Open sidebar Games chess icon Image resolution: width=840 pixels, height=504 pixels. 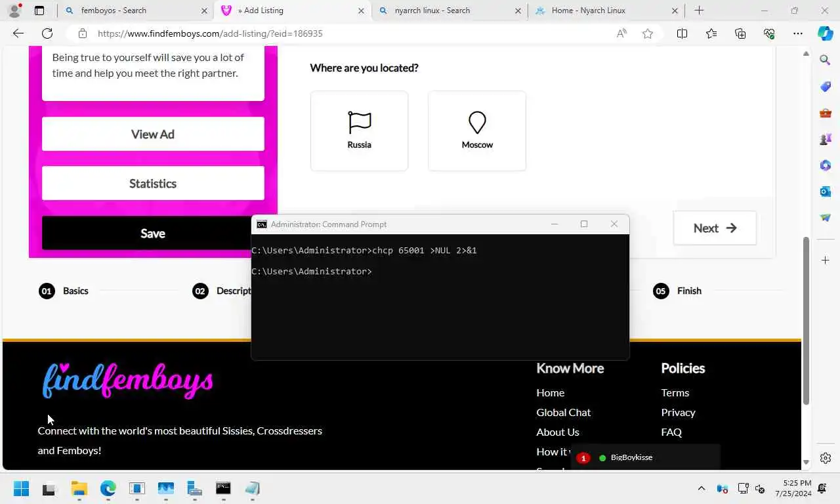pos(826,139)
